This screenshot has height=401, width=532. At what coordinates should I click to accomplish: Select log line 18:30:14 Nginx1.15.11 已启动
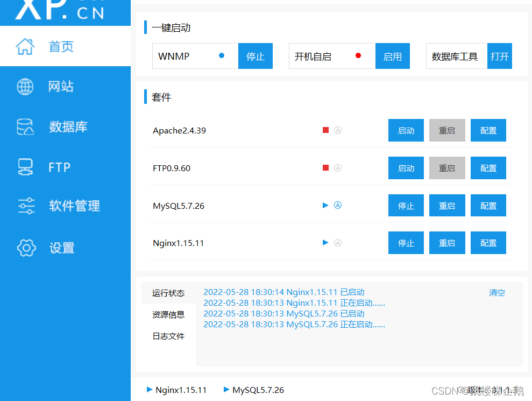283,292
